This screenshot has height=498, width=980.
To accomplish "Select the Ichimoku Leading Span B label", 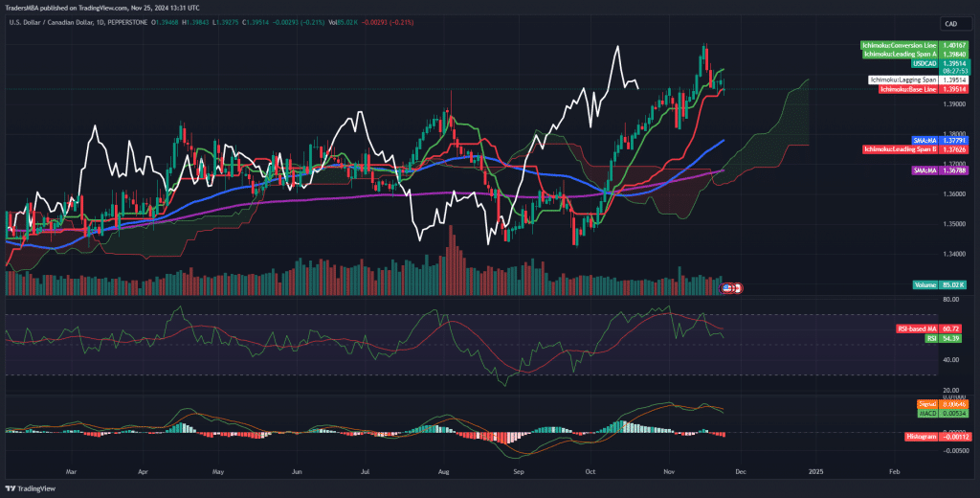I will pos(900,149).
